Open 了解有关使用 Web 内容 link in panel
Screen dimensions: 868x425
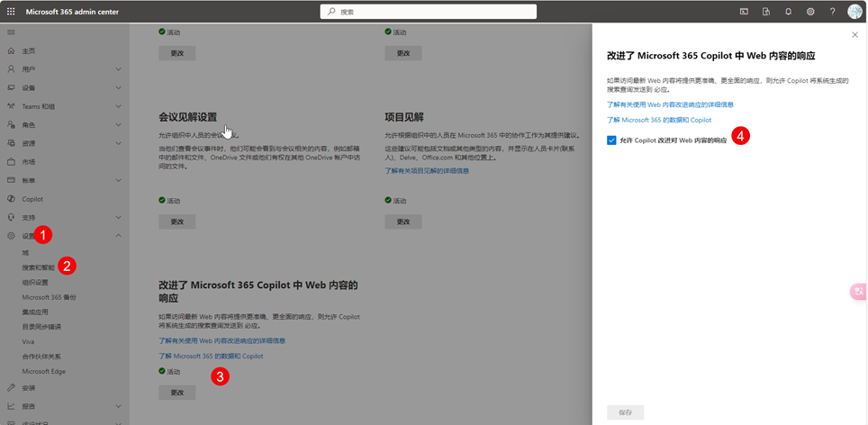[671, 104]
